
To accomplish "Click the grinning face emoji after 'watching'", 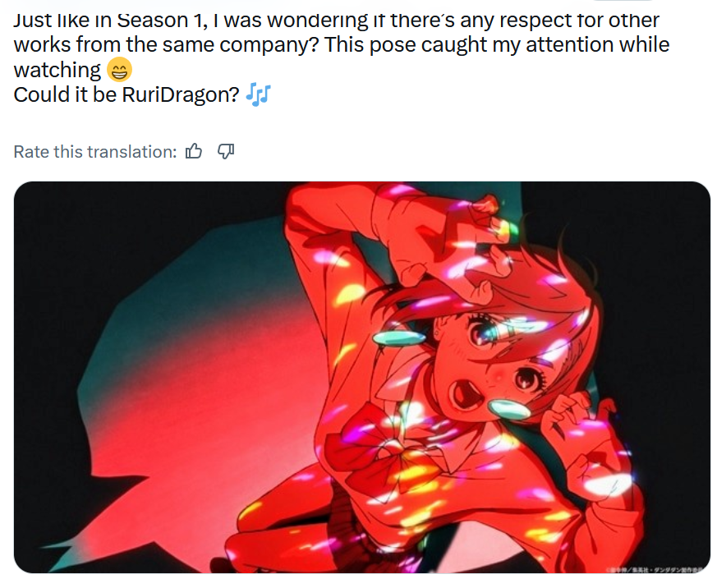I will click(x=119, y=70).
